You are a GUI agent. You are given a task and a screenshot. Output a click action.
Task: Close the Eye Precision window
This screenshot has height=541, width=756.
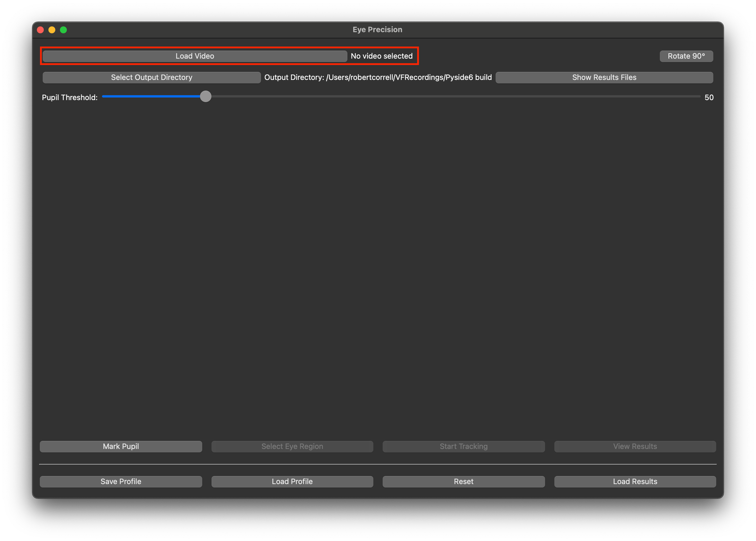pos(41,30)
